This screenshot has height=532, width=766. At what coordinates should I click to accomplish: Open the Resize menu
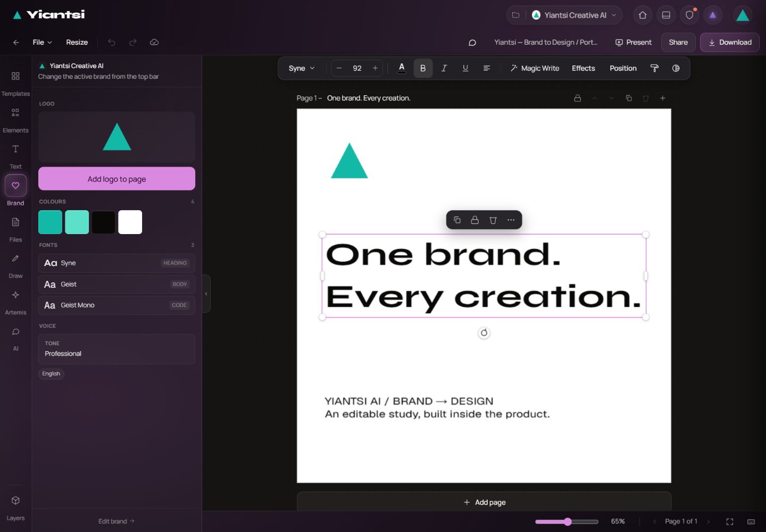[77, 42]
